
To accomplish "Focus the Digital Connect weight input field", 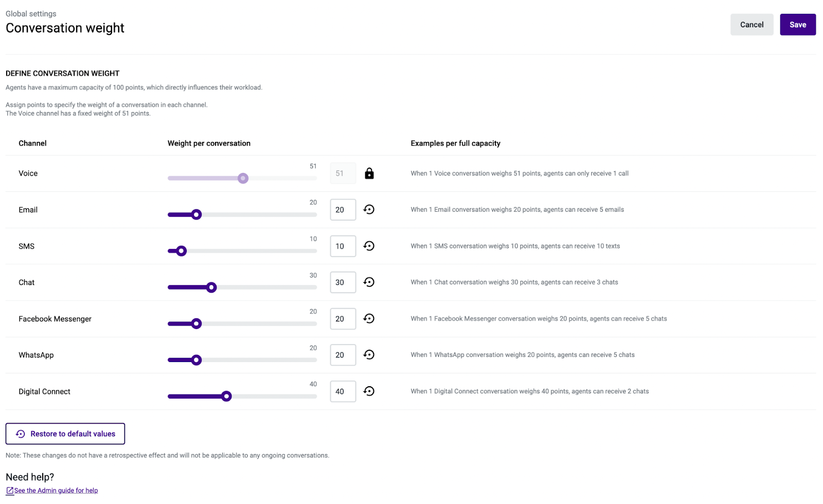I will (343, 391).
